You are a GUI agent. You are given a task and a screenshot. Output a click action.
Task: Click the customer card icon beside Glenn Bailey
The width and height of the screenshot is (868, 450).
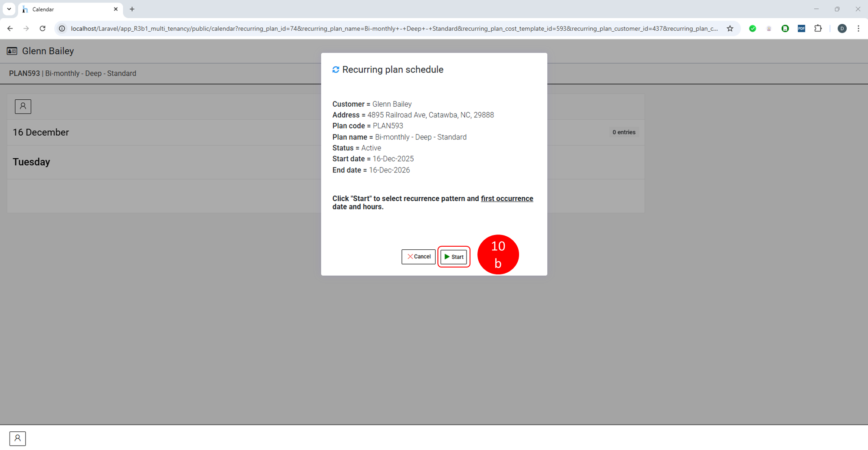(12, 51)
